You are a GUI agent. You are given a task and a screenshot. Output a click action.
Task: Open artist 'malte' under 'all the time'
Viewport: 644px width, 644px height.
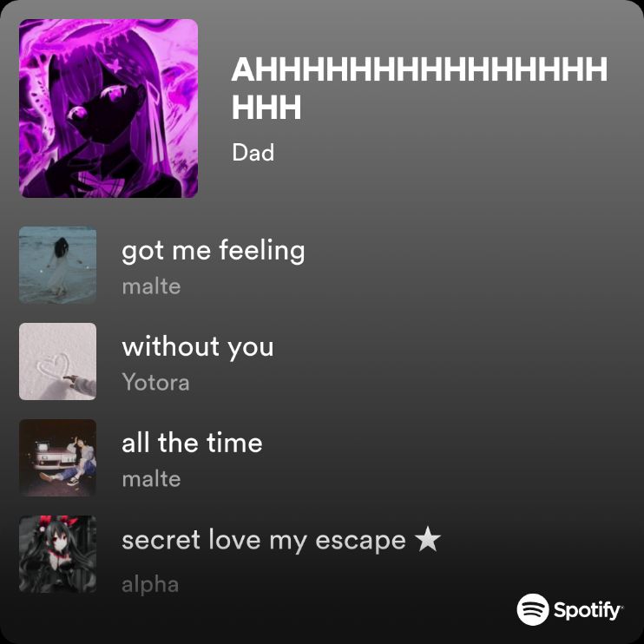(x=151, y=479)
